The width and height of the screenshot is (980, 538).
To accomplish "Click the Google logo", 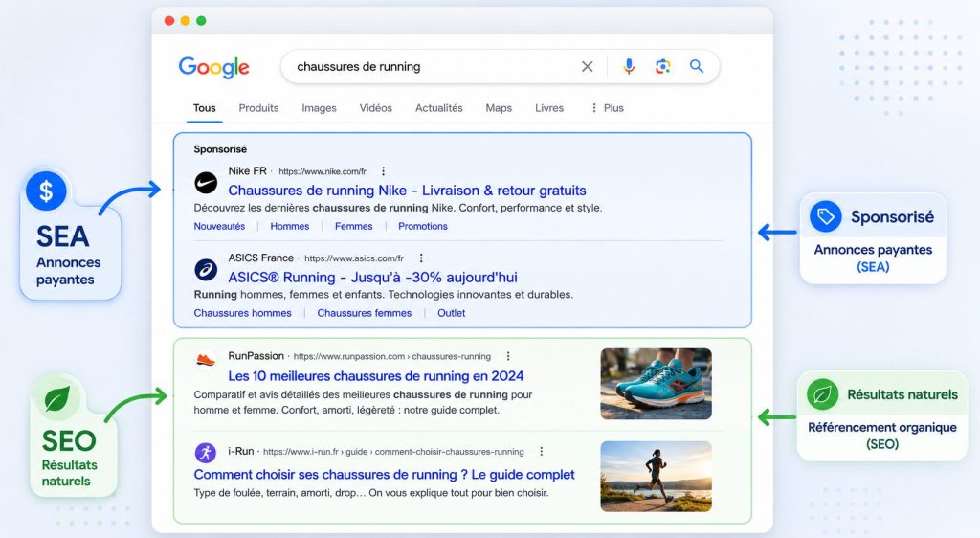I will tap(213, 67).
